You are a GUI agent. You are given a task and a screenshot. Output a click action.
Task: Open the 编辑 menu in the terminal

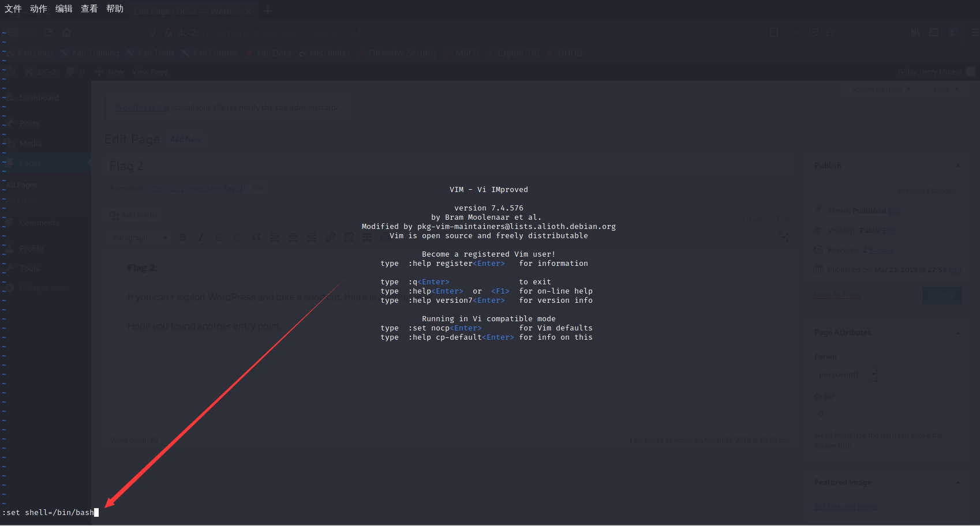click(64, 9)
